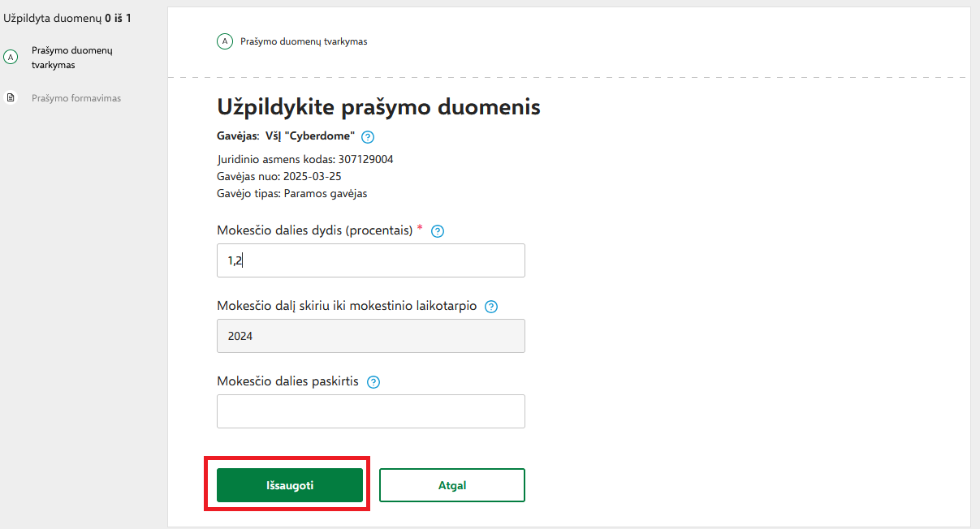Click the tax period field showing 2024
The height and width of the screenshot is (529, 980).
pos(370,336)
